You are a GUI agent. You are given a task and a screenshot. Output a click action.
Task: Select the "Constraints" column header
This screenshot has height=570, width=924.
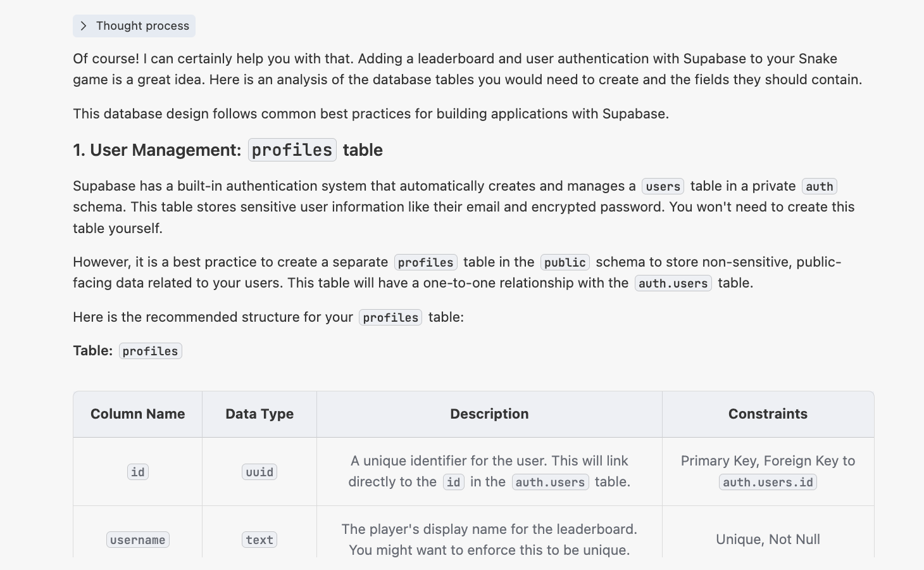768,414
